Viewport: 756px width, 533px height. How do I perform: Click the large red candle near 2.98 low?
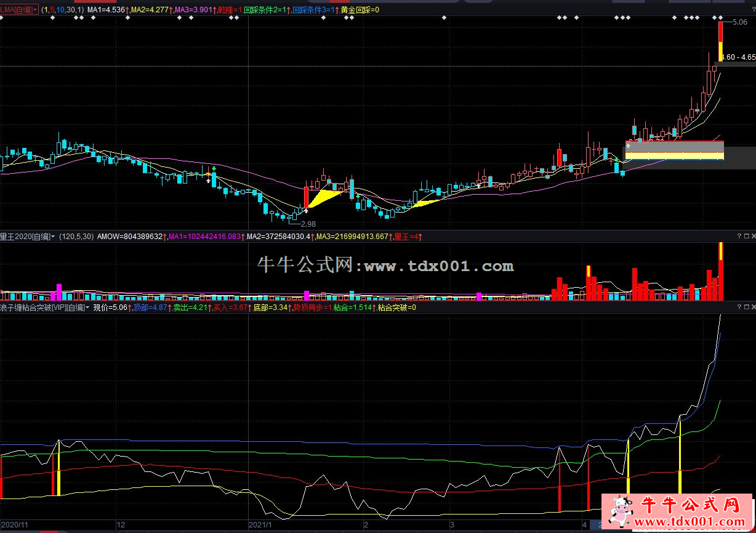[306, 197]
